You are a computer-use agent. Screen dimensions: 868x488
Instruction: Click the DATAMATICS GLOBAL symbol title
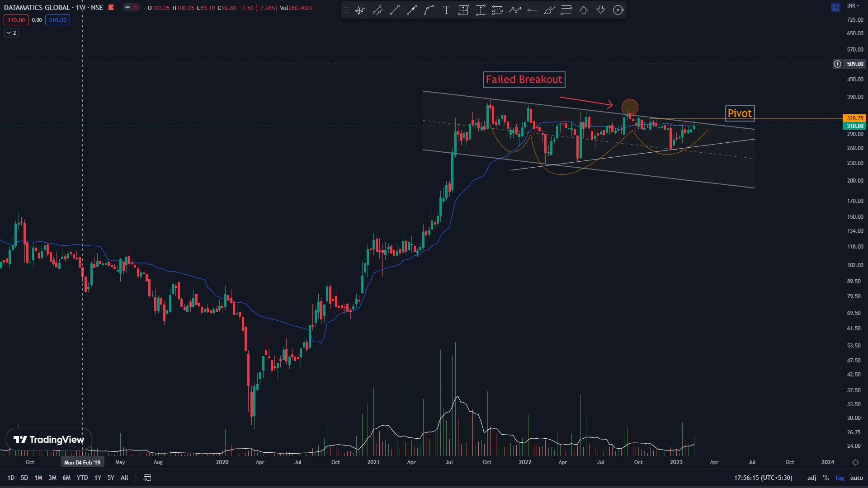(37, 8)
